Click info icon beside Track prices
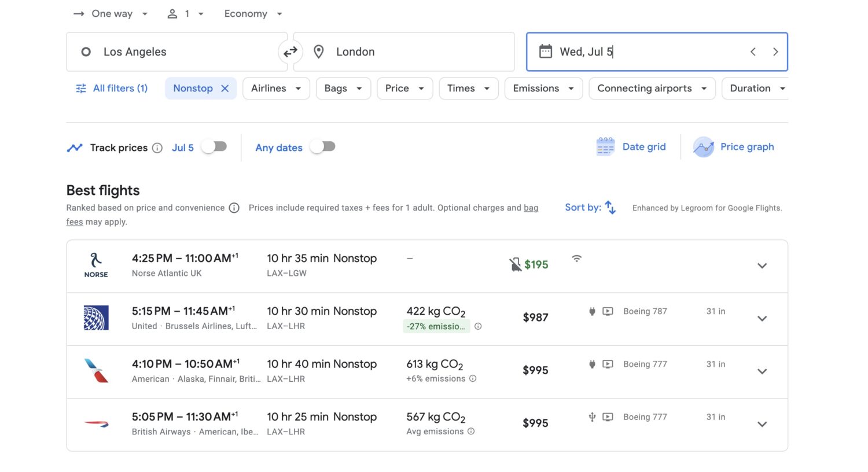The height and width of the screenshot is (472, 868). tap(157, 148)
